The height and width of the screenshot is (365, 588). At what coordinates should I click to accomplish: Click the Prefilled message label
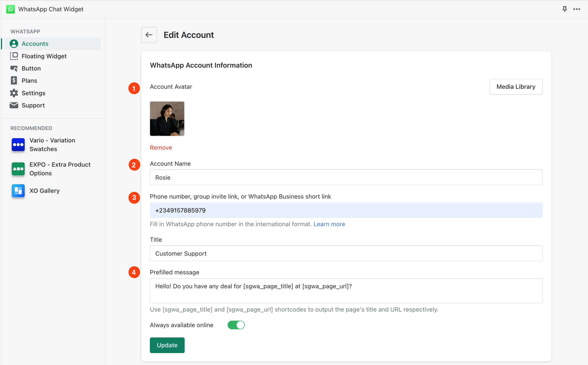click(175, 272)
